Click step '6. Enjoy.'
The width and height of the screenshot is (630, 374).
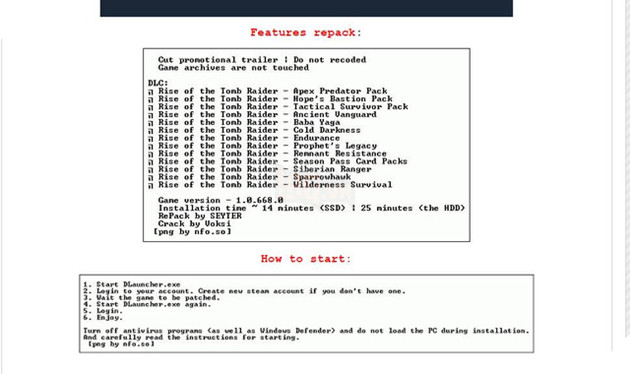(103, 317)
